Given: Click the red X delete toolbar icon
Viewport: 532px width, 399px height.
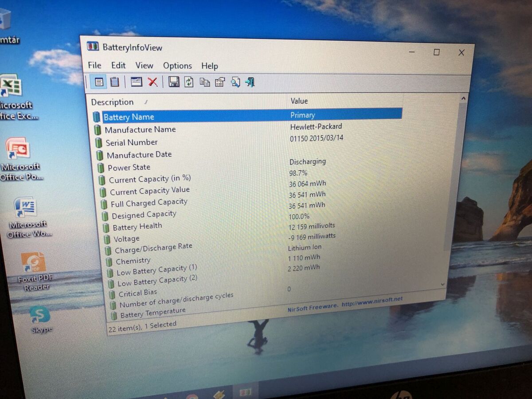Looking at the screenshot, I should (x=153, y=82).
